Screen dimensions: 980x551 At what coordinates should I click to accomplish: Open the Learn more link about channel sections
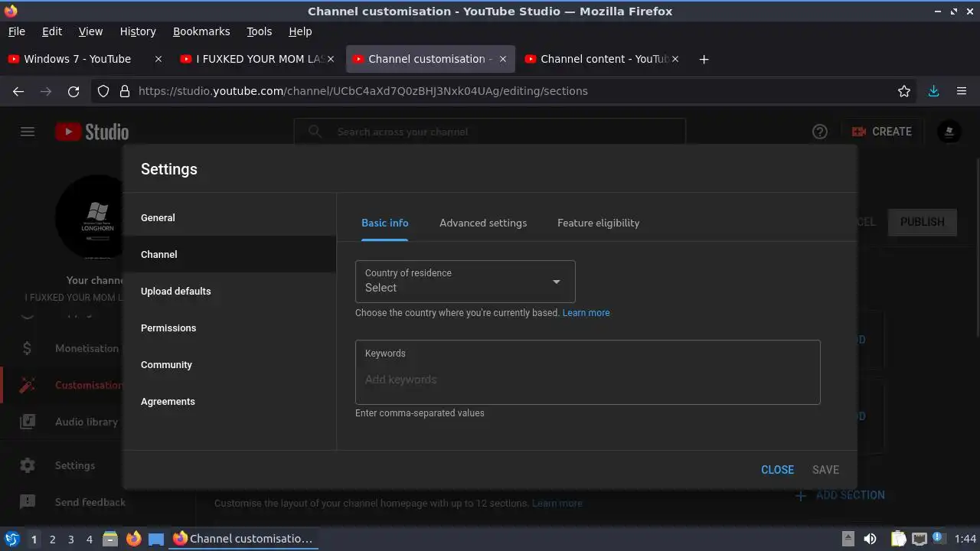click(557, 504)
